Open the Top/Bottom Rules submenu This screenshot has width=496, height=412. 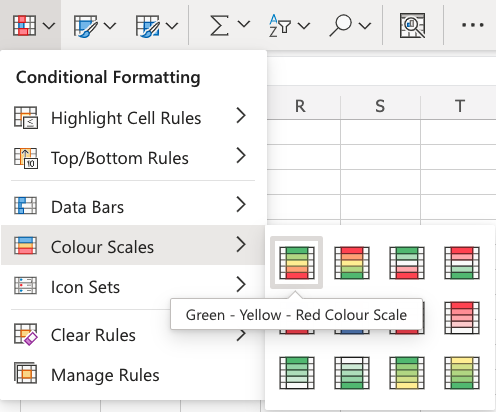pos(133,158)
